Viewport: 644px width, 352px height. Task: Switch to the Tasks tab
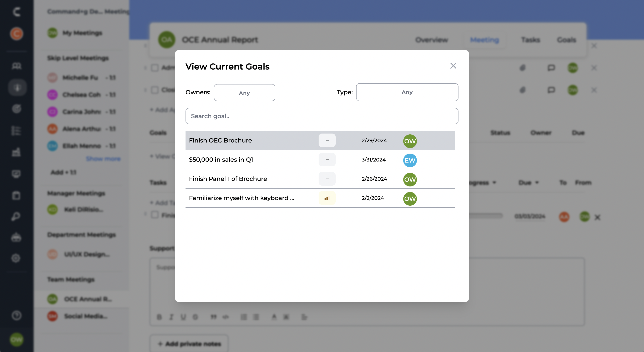point(530,40)
